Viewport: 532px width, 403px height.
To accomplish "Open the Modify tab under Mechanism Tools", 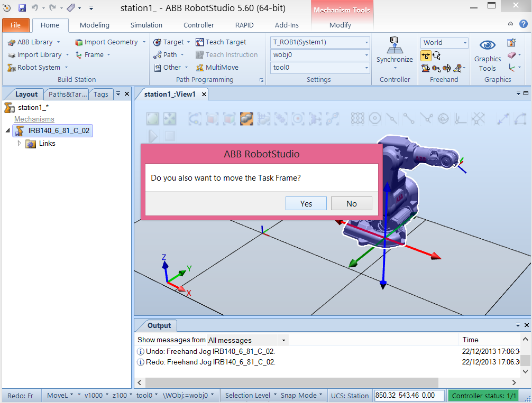I will (x=340, y=25).
